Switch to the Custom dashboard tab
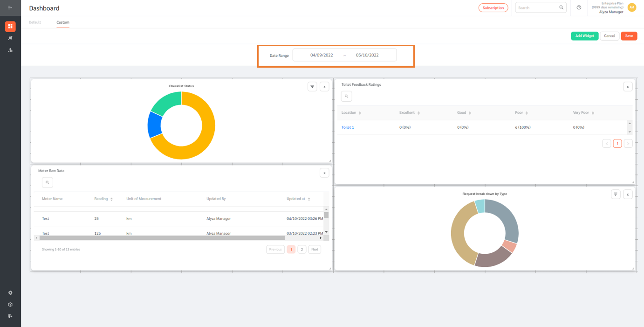 click(62, 22)
